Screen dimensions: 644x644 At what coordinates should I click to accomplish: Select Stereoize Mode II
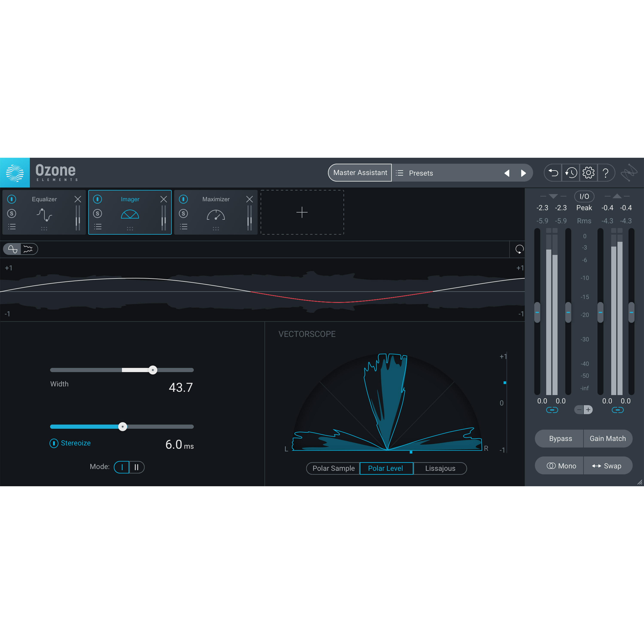pos(137,467)
